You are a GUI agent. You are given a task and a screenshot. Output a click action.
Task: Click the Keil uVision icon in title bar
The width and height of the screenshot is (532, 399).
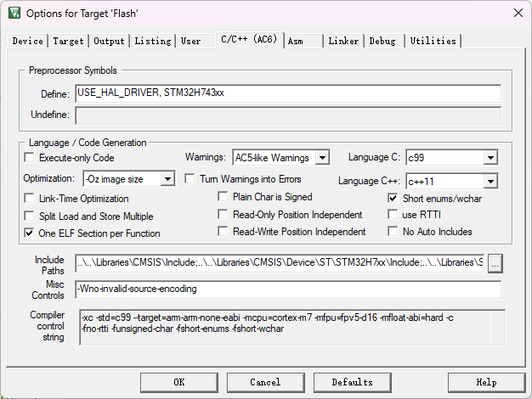tap(14, 13)
